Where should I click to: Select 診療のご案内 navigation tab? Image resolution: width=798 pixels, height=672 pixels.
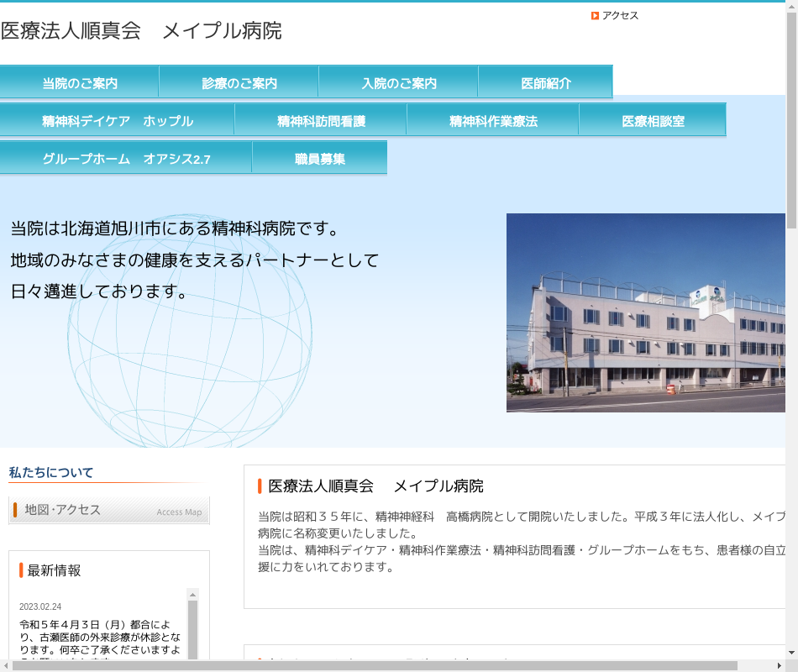click(239, 83)
